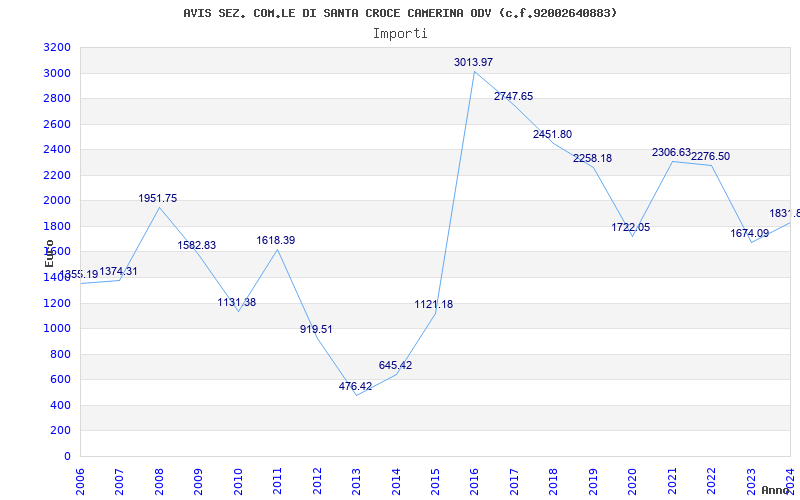The width and height of the screenshot is (800, 500).
Task: Click the 2014 year axis label
Action: [x=396, y=482]
